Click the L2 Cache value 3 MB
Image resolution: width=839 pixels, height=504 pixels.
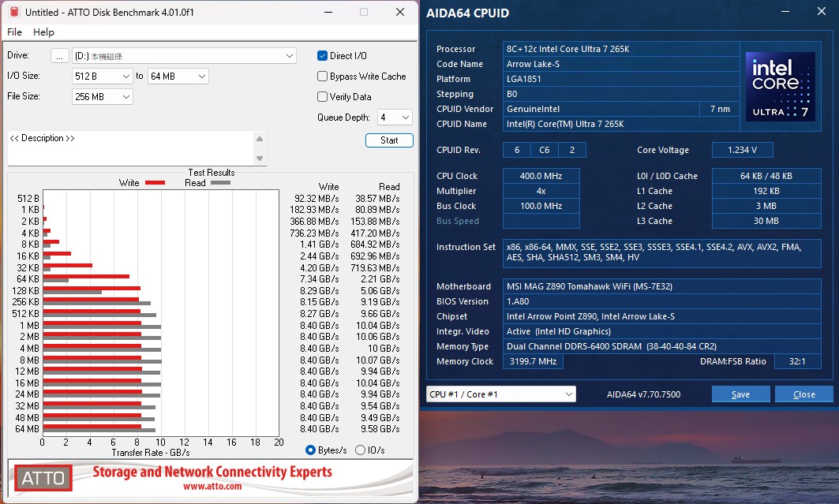(766, 206)
